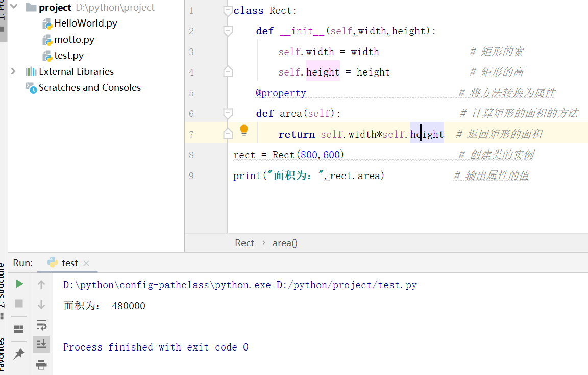Click the 'Run:' panel label

coord(22,263)
